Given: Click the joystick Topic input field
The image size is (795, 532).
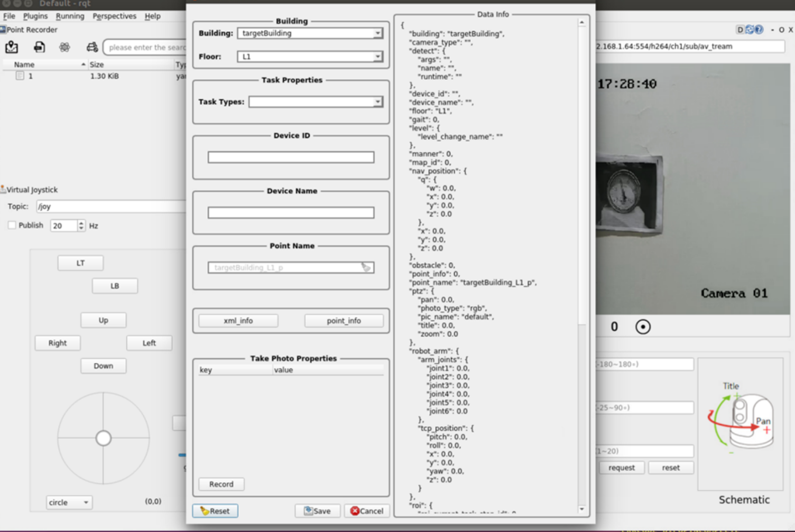Looking at the screenshot, I should click(x=111, y=207).
